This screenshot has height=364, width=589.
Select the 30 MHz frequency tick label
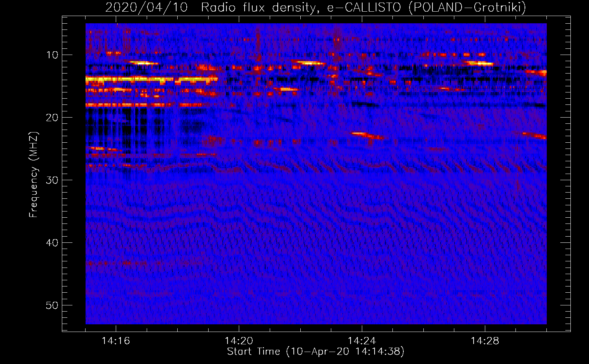coord(52,180)
